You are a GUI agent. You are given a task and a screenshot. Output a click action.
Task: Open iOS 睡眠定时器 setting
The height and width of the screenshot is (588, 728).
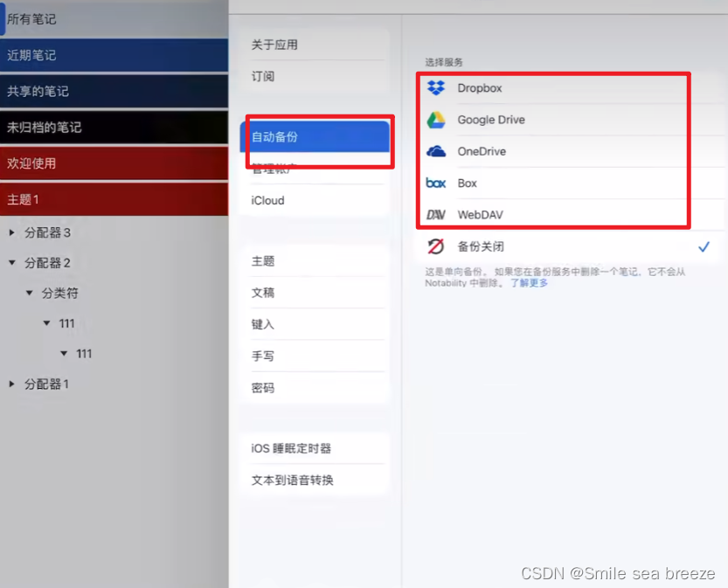coord(315,448)
